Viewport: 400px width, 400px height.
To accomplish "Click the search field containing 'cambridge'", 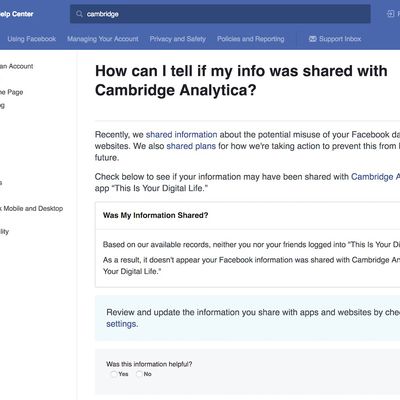I will click(220, 14).
